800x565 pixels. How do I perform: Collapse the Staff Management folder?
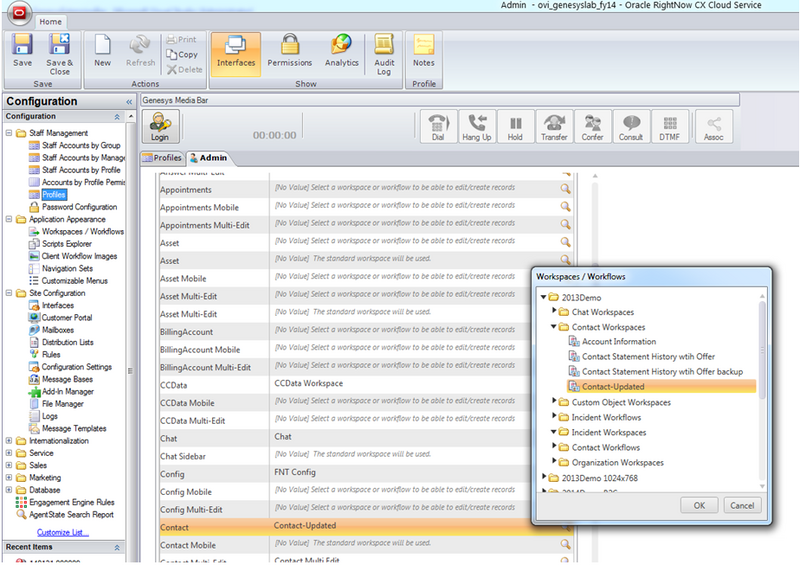pyautogui.click(x=9, y=133)
